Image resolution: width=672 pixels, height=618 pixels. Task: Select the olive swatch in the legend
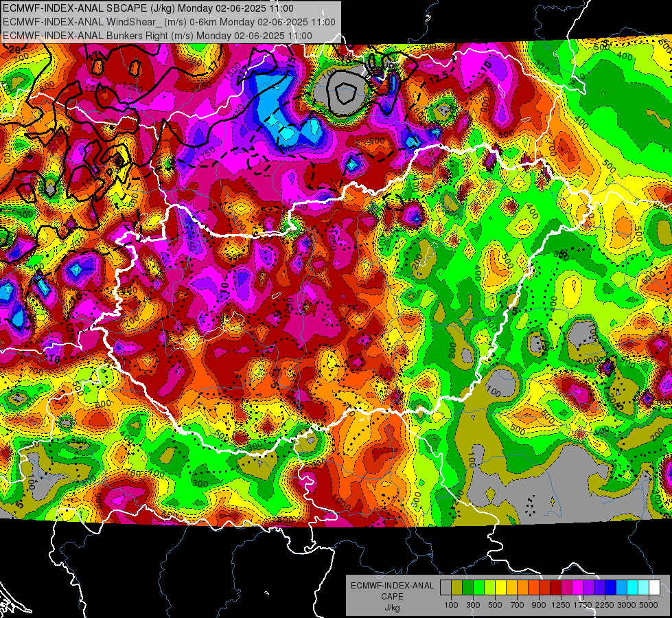click(x=457, y=588)
